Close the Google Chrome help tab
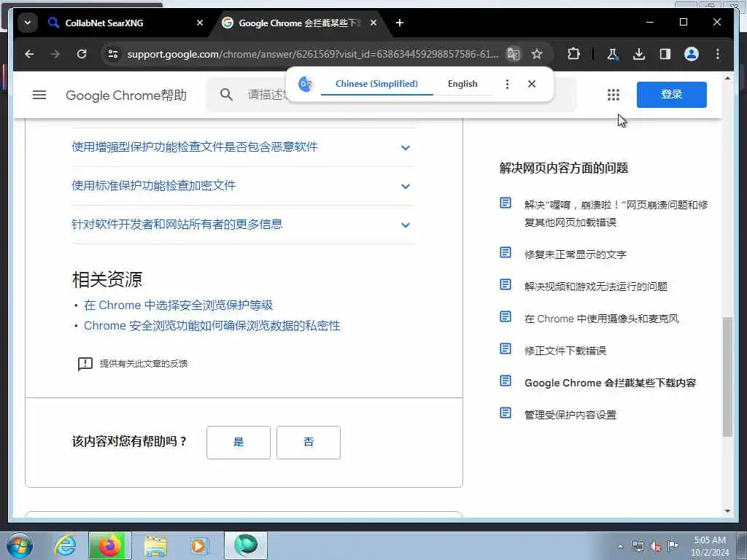The height and width of the screenshot is (560, 747). pyautogui.click(x=373, y=23)
